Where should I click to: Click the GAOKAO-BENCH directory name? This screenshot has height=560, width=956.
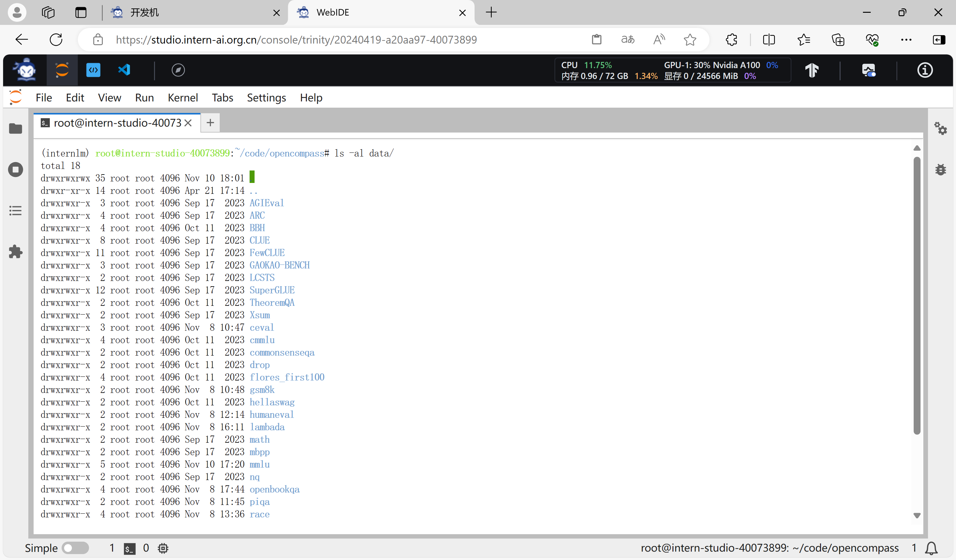[279, 265]
